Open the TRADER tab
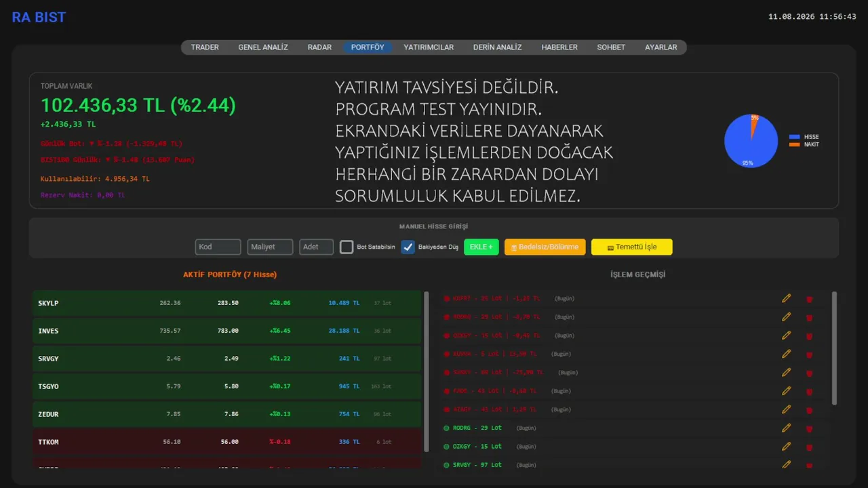 (205, 47)
